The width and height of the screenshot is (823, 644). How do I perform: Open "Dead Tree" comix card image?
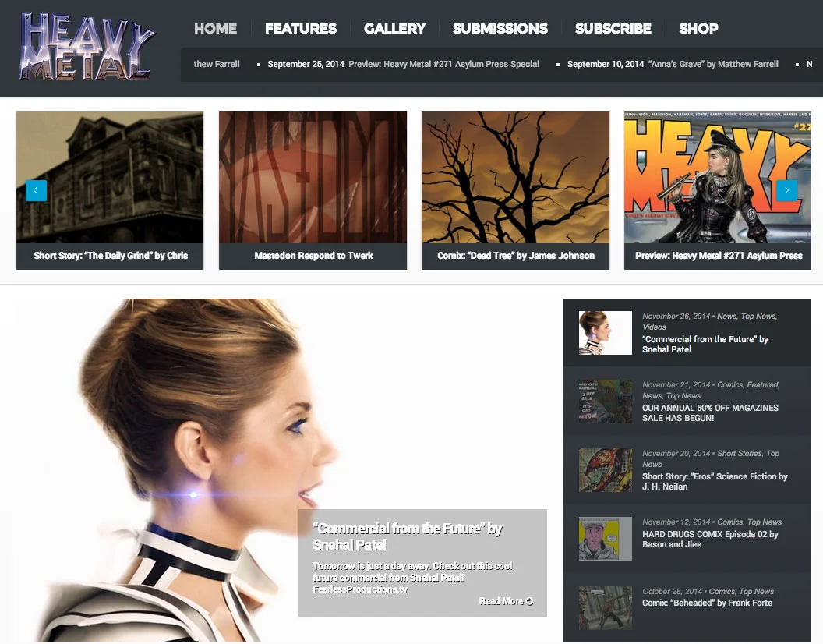tap(515, 177)
